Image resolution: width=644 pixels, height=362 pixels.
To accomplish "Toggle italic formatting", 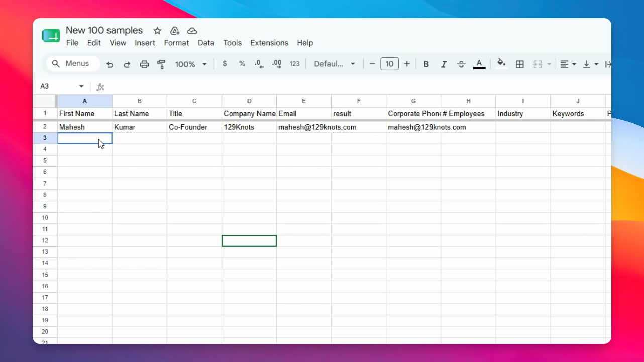I will click(444, 64).
